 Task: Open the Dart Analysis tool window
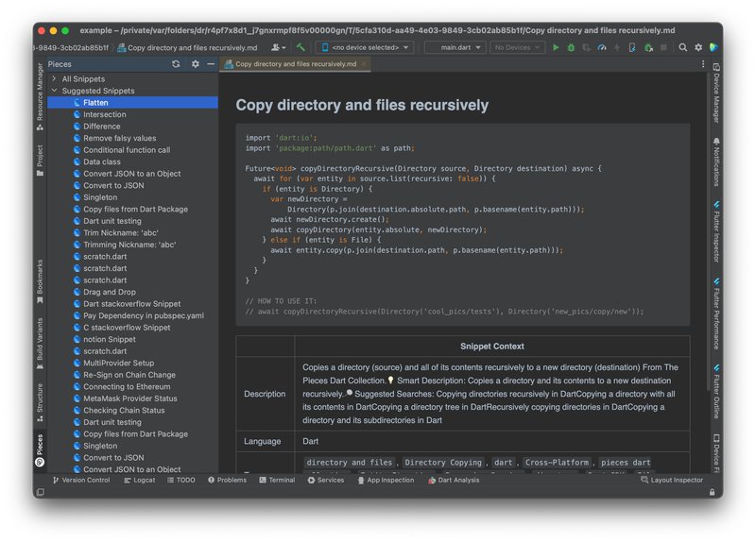454,480
